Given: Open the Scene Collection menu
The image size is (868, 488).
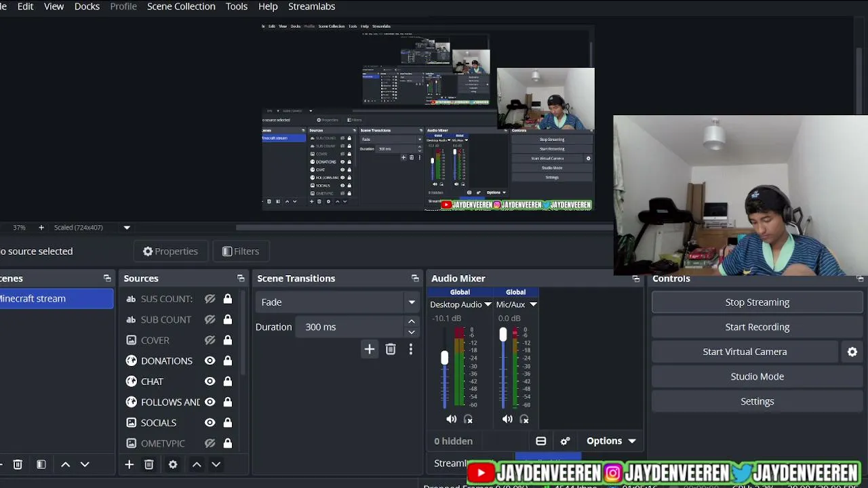Looking at the screenshot, I should tap(181, 6).
